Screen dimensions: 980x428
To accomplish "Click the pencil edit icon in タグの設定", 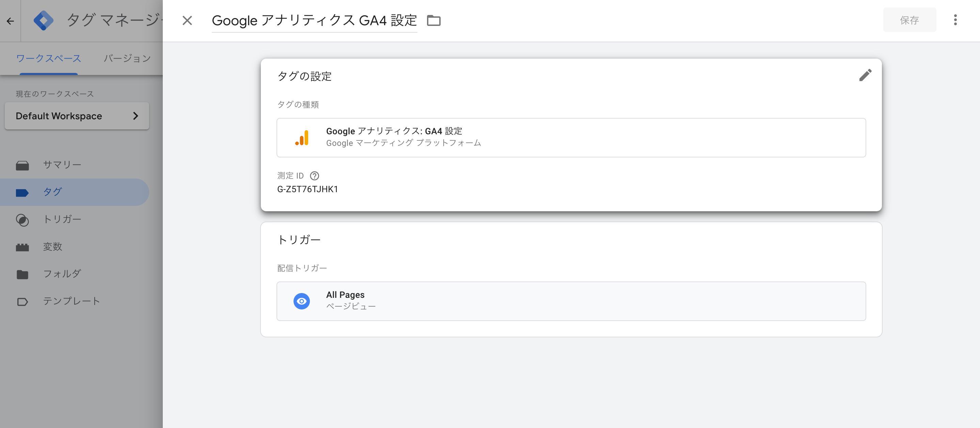I will pos(865,75).
